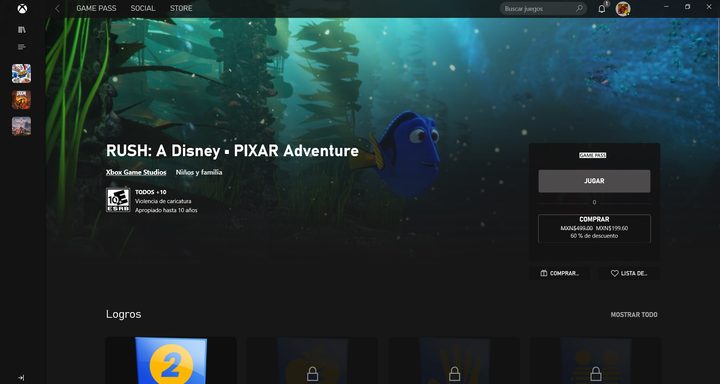Click the JUGAR button
The image size is (720, 384).
click(594, 181)
